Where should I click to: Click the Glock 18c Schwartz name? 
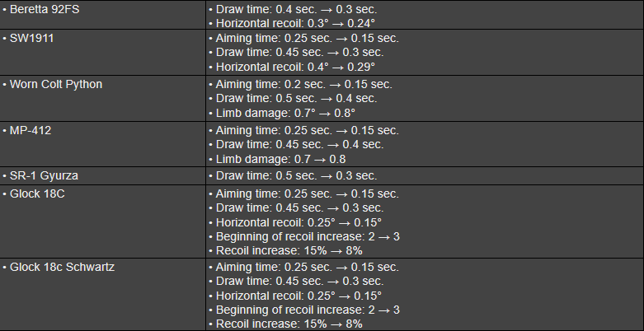pos(61,268)
